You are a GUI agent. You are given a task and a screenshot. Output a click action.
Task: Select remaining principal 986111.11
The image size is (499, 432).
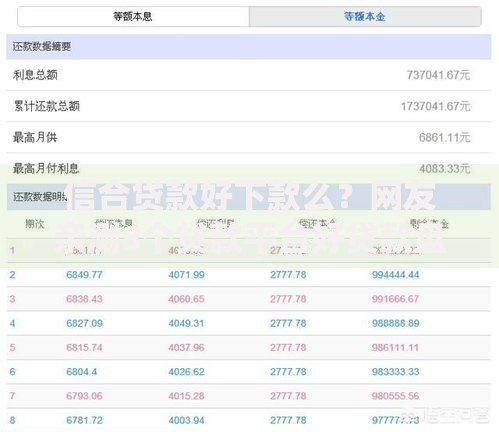click(395, 347)
